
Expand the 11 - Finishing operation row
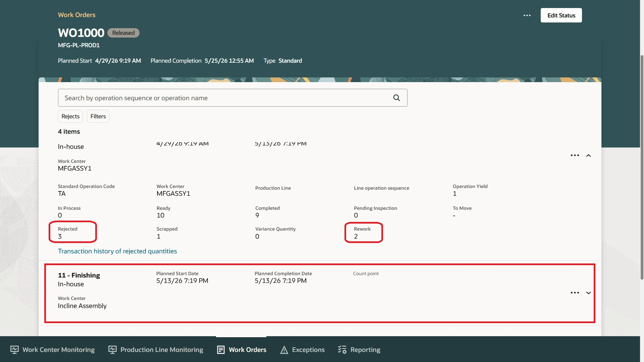(x=588, y=293)
